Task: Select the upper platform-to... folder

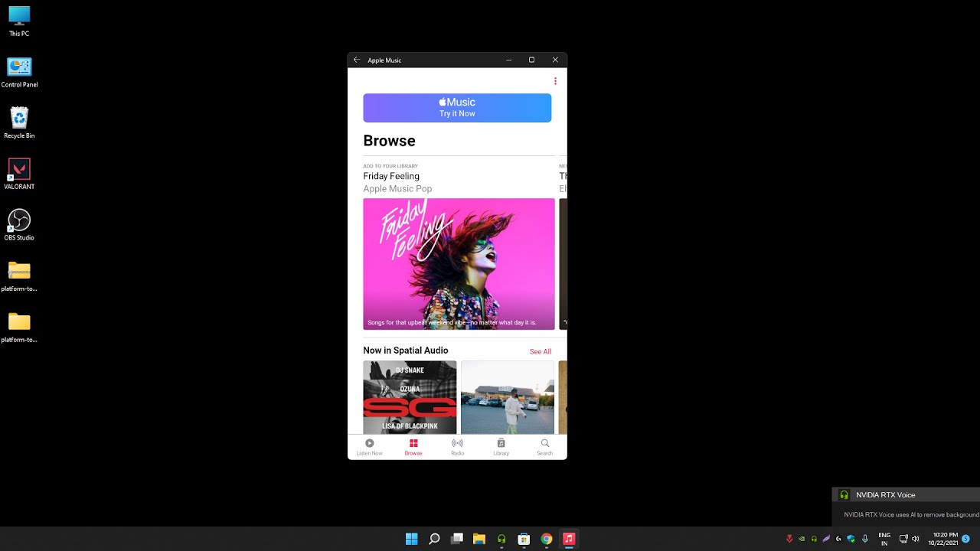Action: click(x=19, y=276)
